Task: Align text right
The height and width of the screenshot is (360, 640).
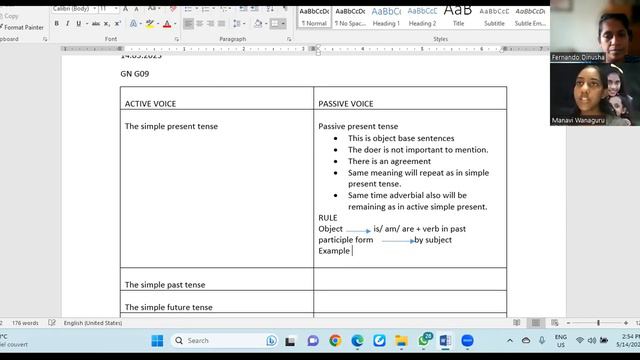Action: [x=211, y=24]
